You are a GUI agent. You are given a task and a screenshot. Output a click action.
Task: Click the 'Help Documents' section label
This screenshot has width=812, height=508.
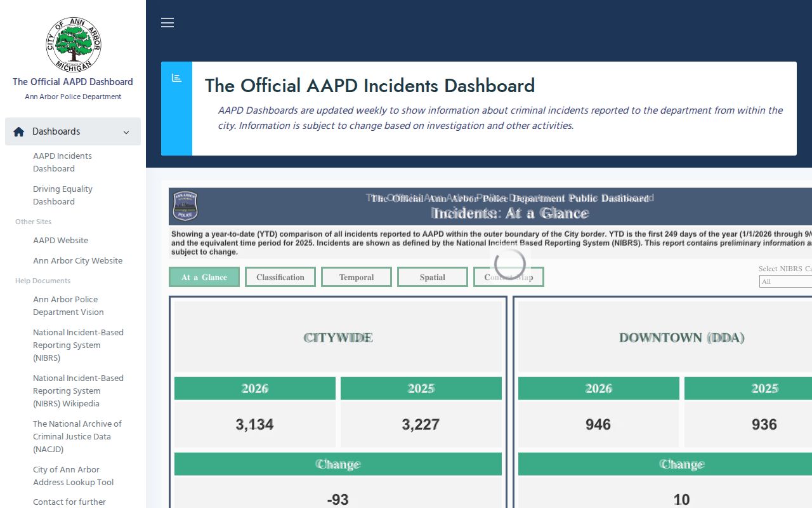pyautogui.click(x=43, y=281)
